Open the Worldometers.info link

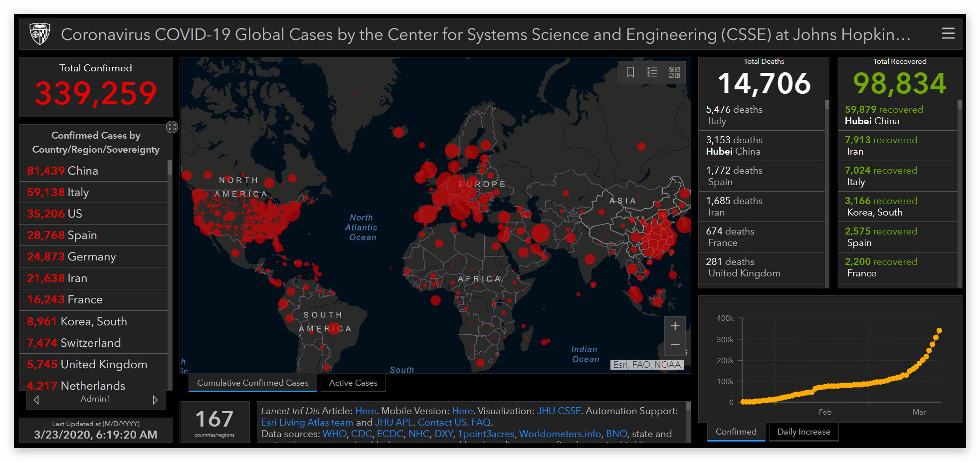pyautogui.click(x=560, y=434)
